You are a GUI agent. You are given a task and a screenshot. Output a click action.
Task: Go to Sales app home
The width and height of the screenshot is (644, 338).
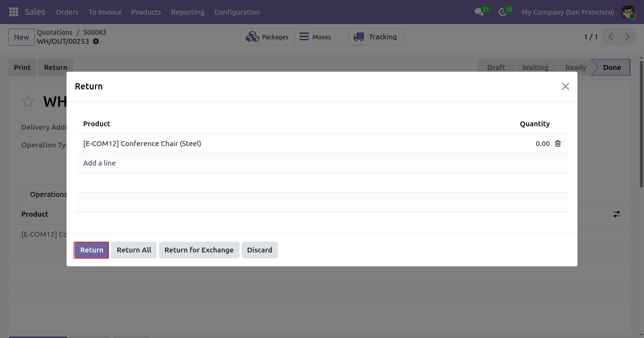click(x=35, y=12)
